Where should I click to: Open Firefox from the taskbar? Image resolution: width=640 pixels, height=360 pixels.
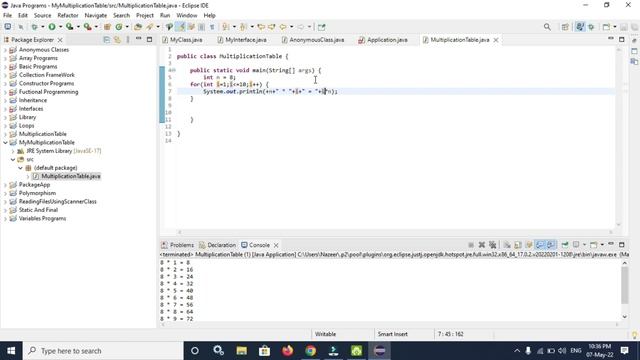click(x=287, y=351)
